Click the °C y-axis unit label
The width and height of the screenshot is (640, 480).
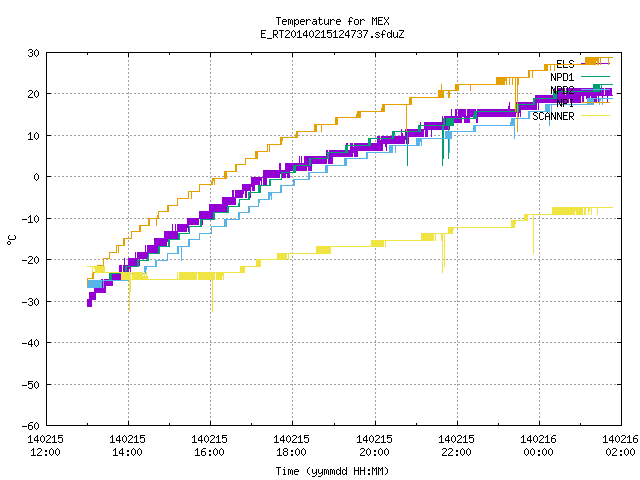point(11,240)
